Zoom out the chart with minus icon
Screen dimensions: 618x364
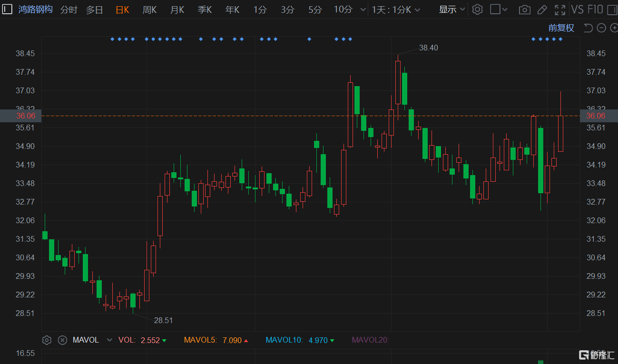pos(601,28)
